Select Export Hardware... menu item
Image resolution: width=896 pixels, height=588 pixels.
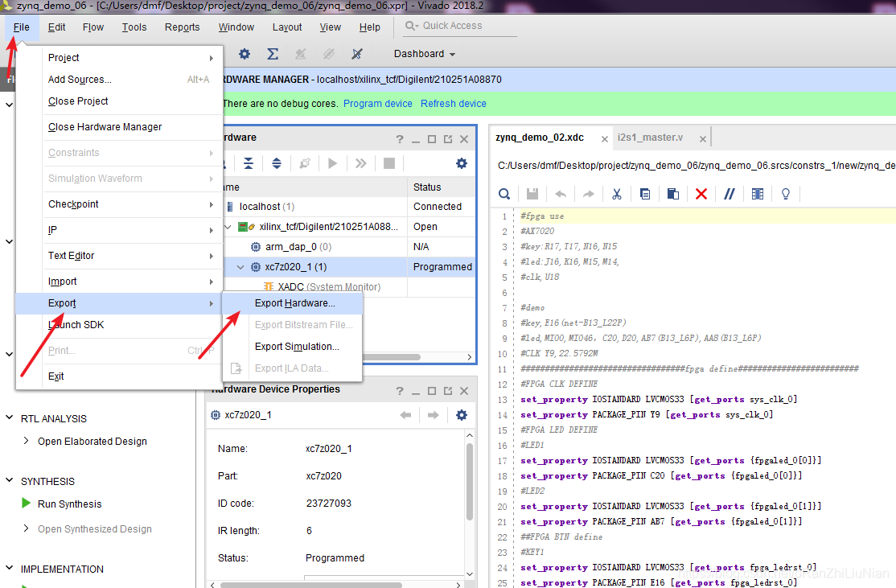[x=293, y=303]
